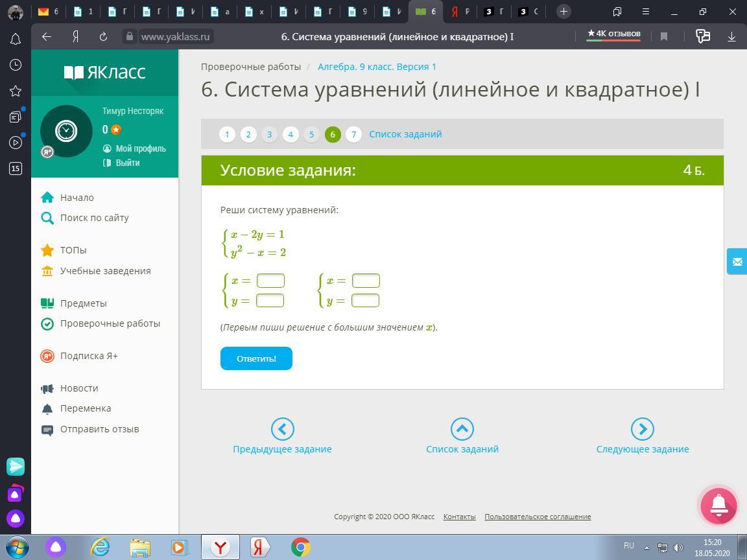Image resolution: width=747 pixels, height=560 pixels.
Task: Open the Список заданий link in task bar
Action: click(x=405, y=134)
